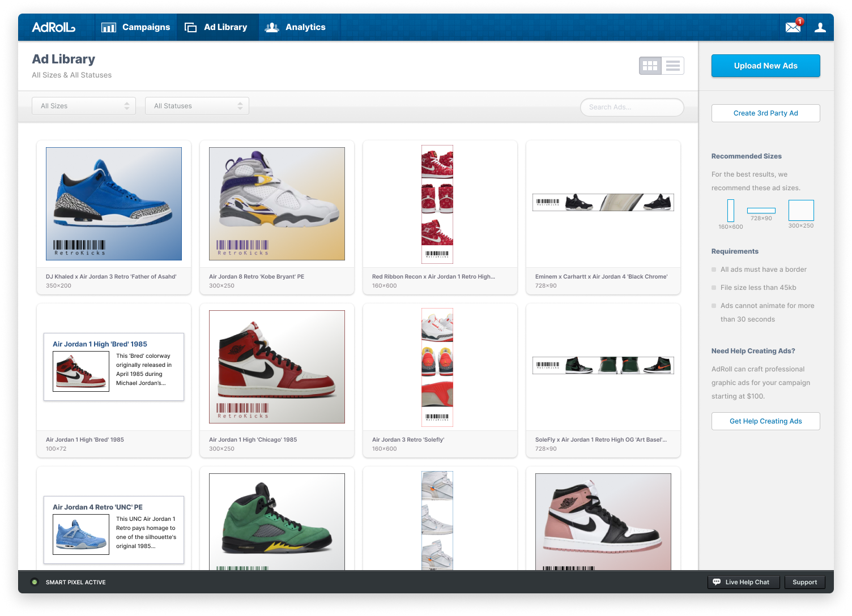The width and height of the screenshot is (852, 616).
Task: Switch to list view
Action: point(673,66)
